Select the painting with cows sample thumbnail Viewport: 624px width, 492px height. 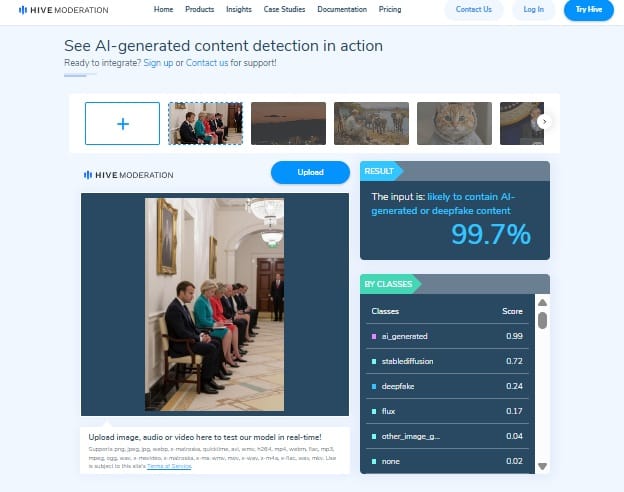pos(371,123)
